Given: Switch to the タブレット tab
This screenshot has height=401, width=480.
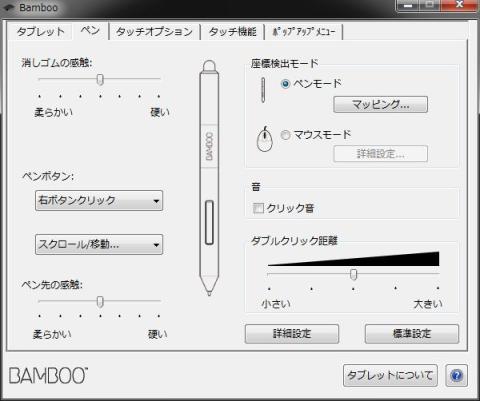Looking at the screenshot, I should (40, 32).
